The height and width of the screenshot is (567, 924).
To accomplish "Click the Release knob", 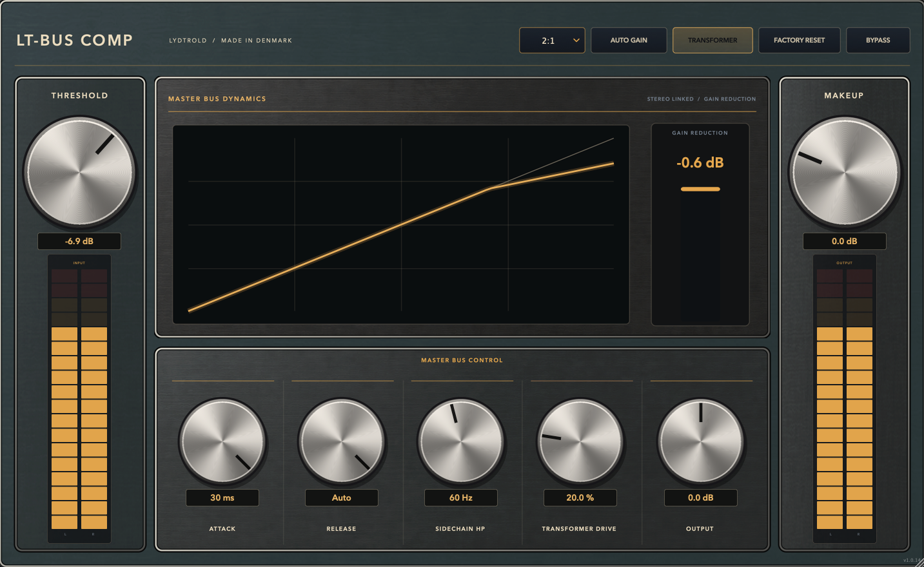I will pyautogui.click(x=342, y=441).
